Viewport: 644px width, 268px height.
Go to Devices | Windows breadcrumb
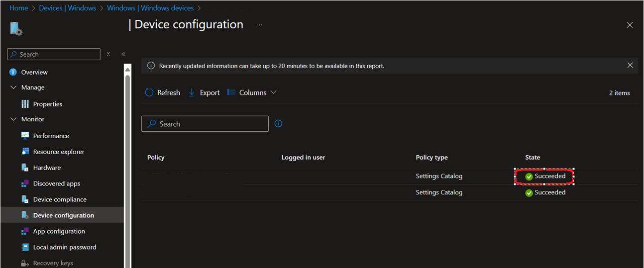click(x=67, y=8)
